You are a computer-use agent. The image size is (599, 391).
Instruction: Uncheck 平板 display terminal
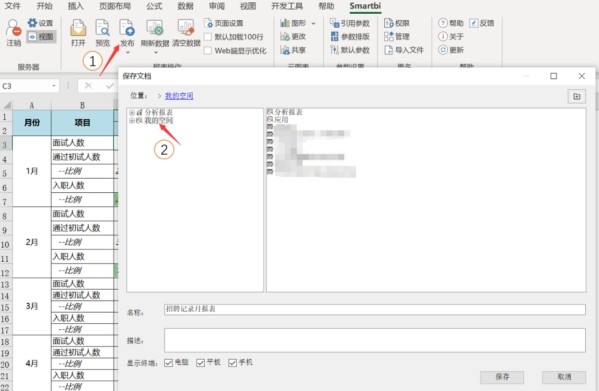click(200, 363)
